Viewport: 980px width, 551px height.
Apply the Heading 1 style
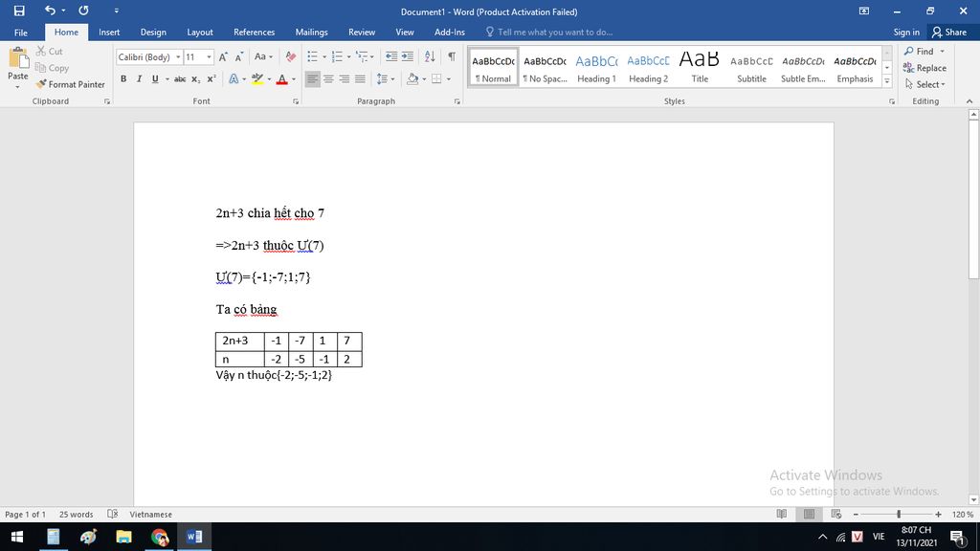[x=596, y=68]
